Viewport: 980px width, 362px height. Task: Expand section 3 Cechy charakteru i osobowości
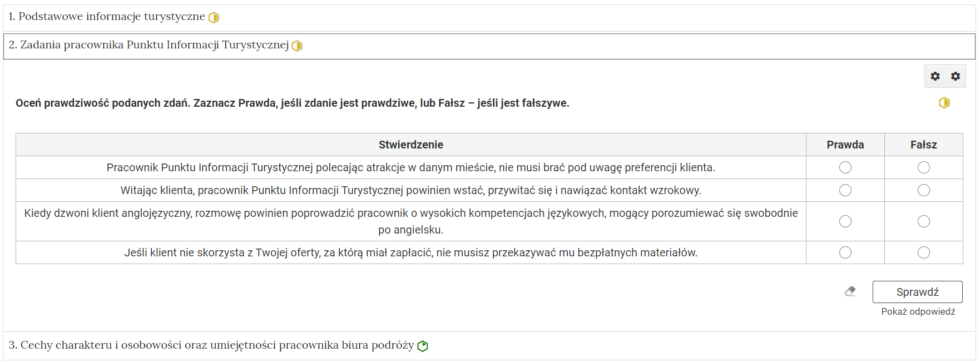(x=211, y=345)
